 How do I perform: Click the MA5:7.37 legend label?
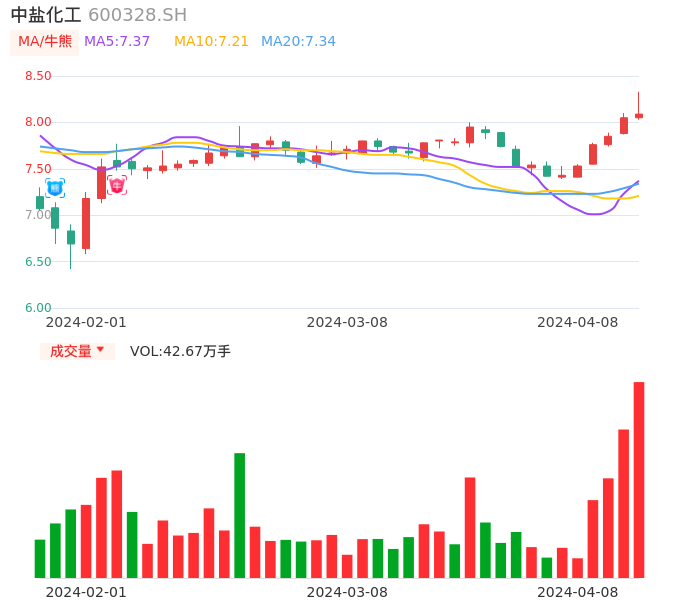pyautogui.click(x=117, y=41)
